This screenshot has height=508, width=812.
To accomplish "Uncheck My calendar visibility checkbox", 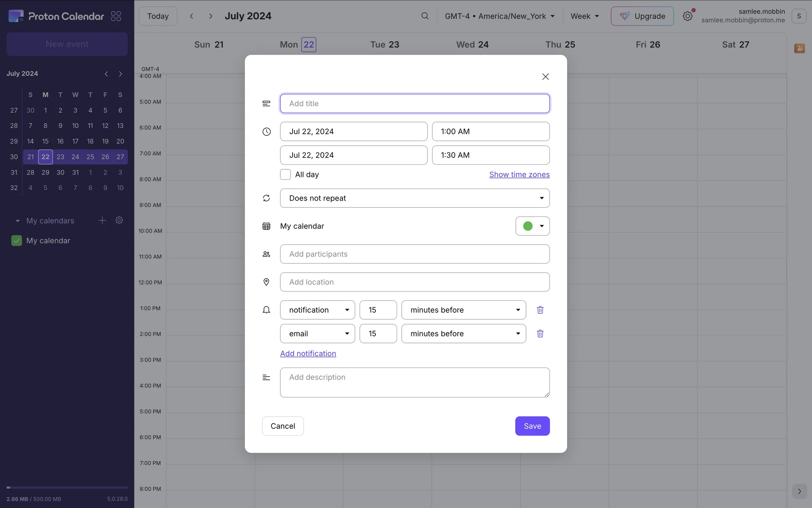I will click(x=16, y=240).
